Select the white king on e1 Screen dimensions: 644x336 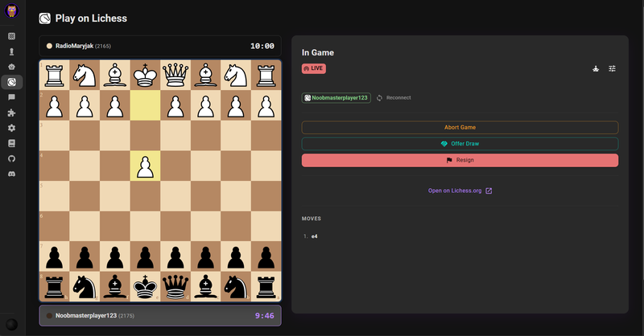tap(145, 76)
